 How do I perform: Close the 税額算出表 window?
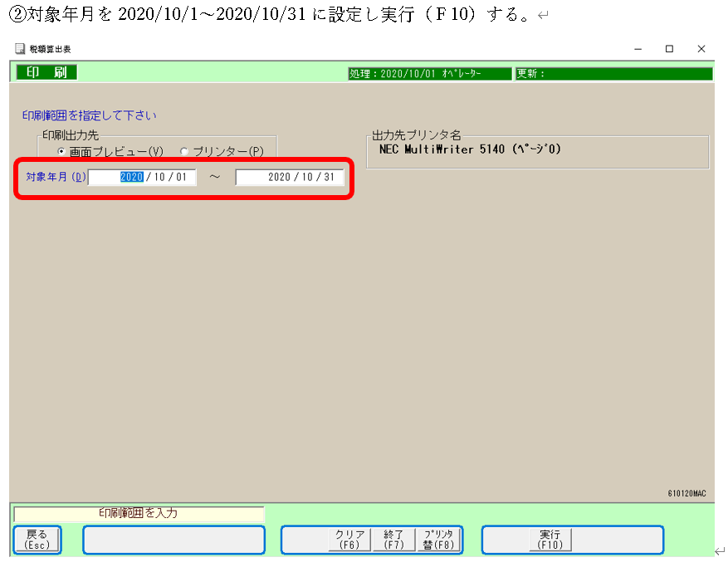[x=701, y=49]
